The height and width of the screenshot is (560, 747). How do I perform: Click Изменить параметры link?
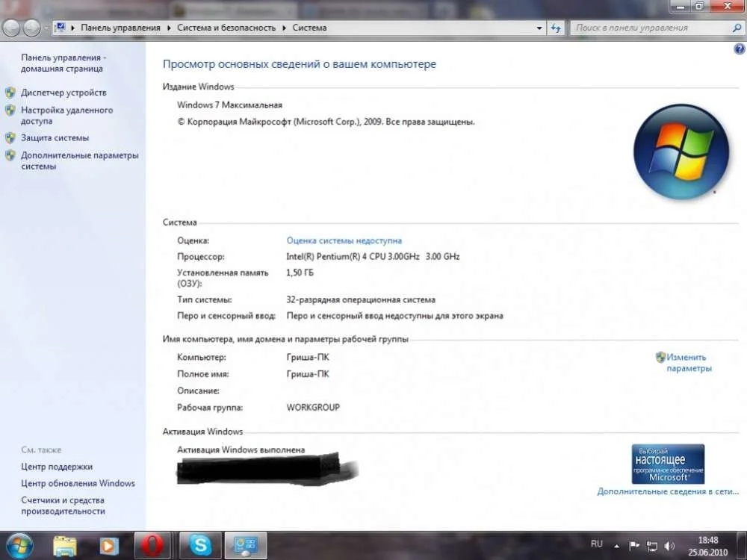coord(689,362)
